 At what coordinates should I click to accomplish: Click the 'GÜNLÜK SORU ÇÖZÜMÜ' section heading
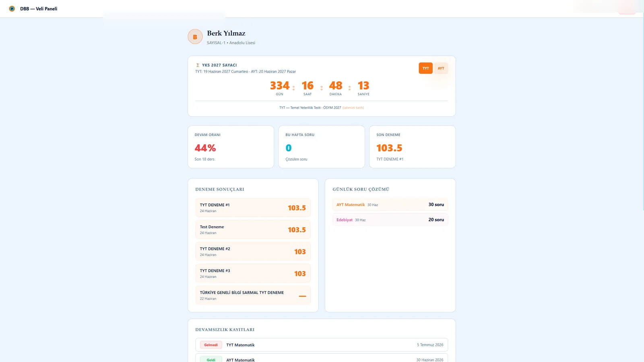pos(361,189)
